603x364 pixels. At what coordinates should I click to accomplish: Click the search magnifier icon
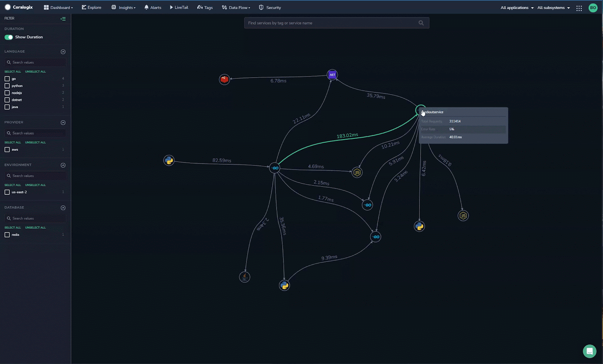tap(421, 23)
